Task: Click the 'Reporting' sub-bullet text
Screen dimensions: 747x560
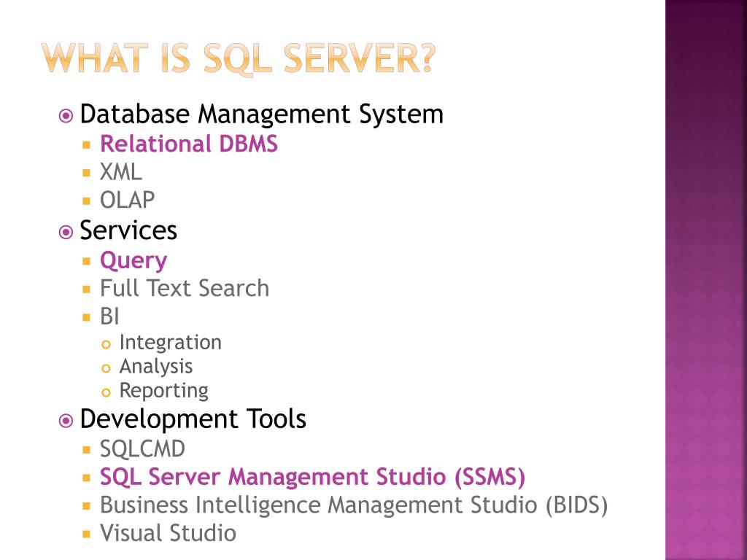Action: (164, 391)
